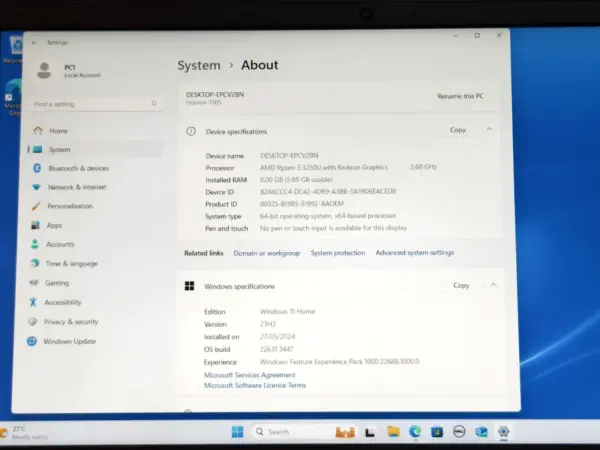
Task: Select the Recycle Bin desktop icon
Action: [x=15, y=50]
